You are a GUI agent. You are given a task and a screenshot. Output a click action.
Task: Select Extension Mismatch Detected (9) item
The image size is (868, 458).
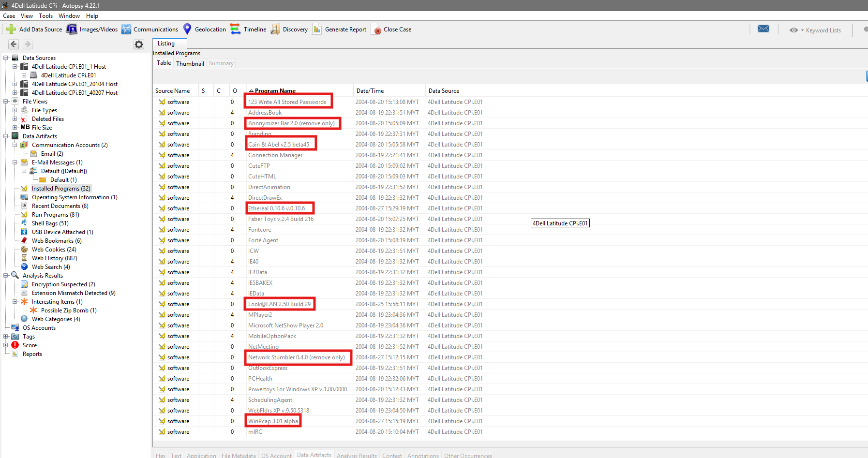(74, 293)
